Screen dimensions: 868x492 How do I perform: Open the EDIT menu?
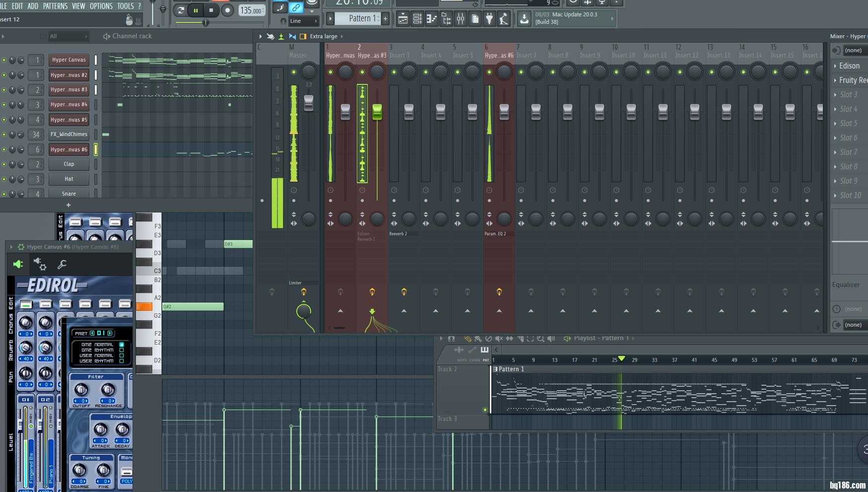[x=17, y=6]
